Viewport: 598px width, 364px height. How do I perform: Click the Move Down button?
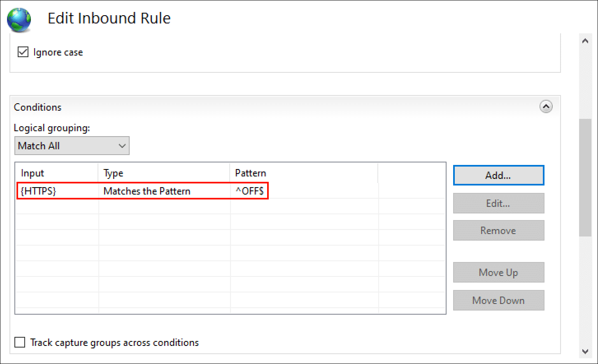coord(498,300)
